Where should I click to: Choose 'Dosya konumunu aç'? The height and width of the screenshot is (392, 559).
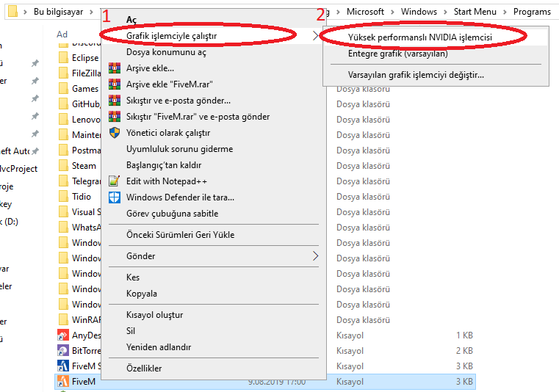[x=166, y=52]
